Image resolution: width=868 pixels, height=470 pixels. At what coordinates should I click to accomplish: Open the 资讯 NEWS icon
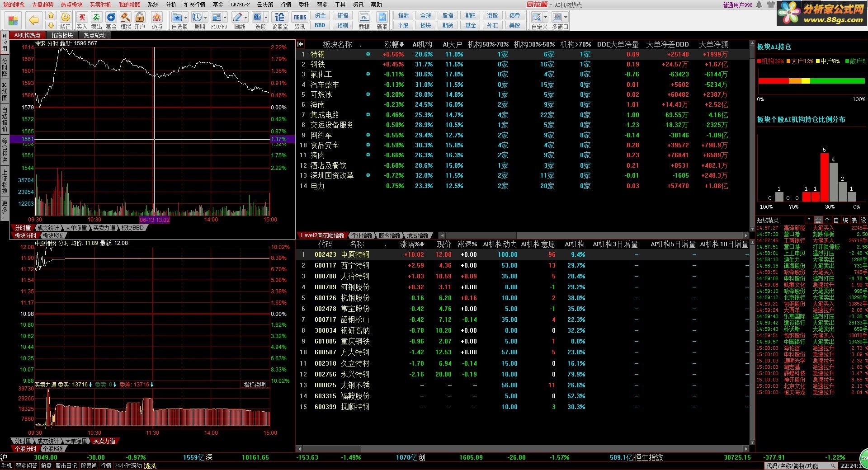pos(299,17)
